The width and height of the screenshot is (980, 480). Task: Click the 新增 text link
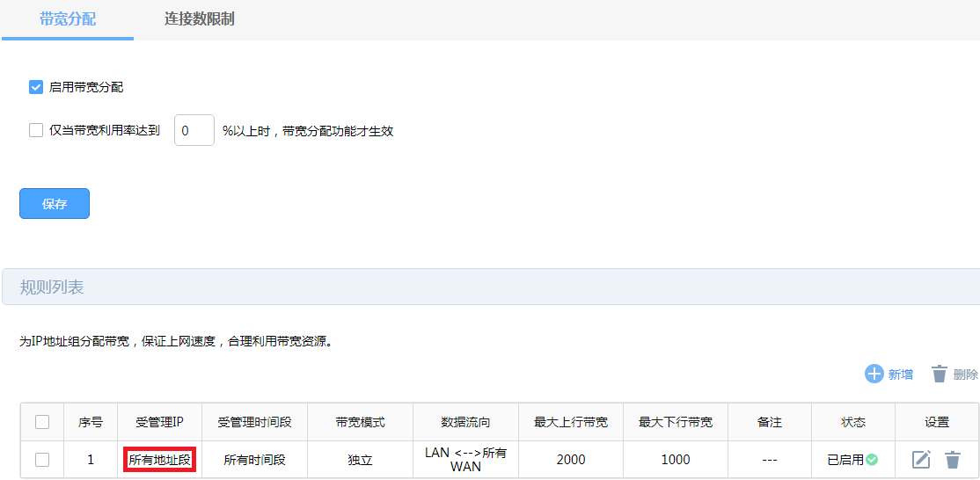point(900,375)
